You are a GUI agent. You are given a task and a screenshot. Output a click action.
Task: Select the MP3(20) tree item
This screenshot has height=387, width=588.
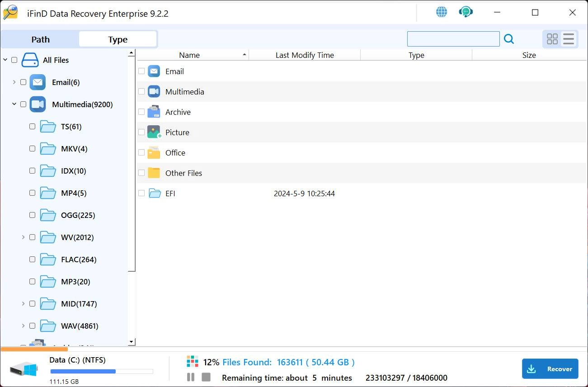(x=75, y=282)
